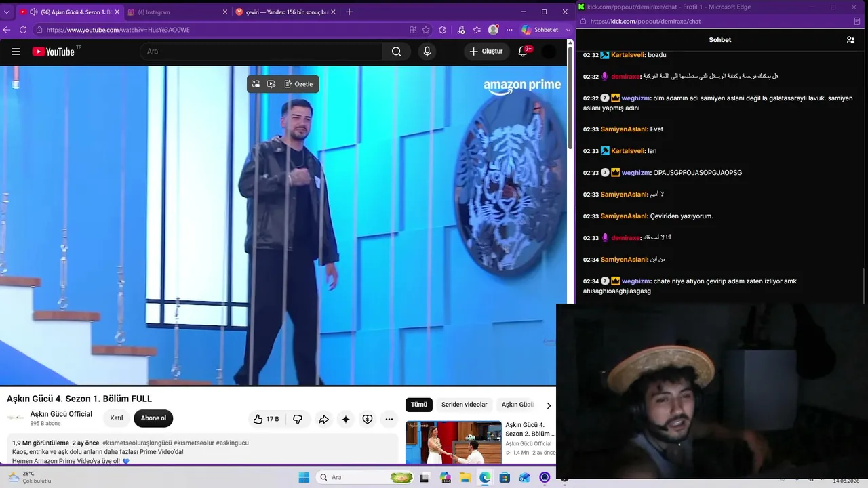Share the video using the arrow icon
Screen dimensions: 868x488
[324, 419]
